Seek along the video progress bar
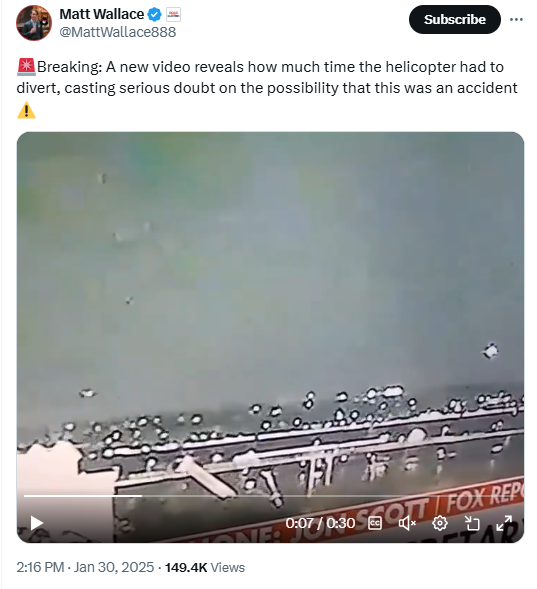 pyautogui.click(x=270, y=496)
